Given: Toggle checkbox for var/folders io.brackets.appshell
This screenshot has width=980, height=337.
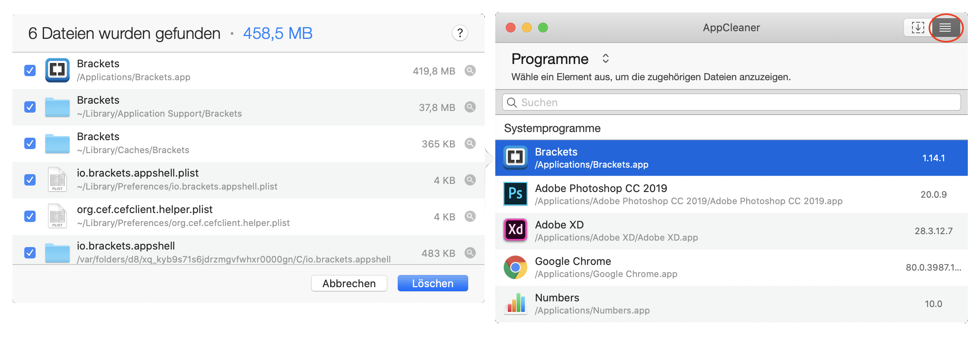Looking at the screenshot, I should coord(30,253).
